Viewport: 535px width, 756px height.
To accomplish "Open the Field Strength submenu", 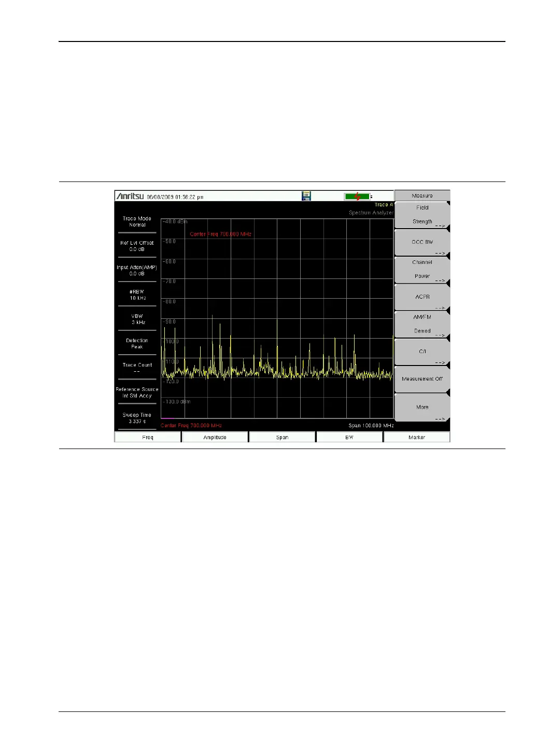I will pos(422,215).
